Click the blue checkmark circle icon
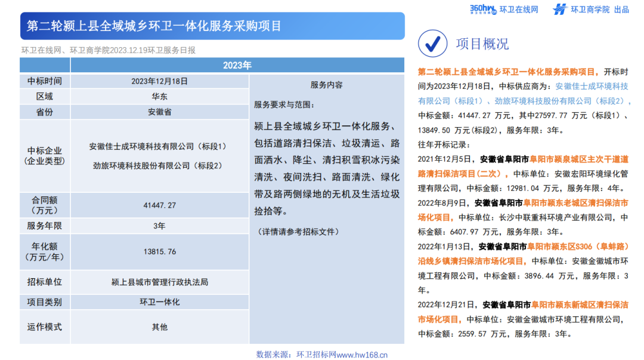This screenshot has height=360, width=644. (432, 43)
